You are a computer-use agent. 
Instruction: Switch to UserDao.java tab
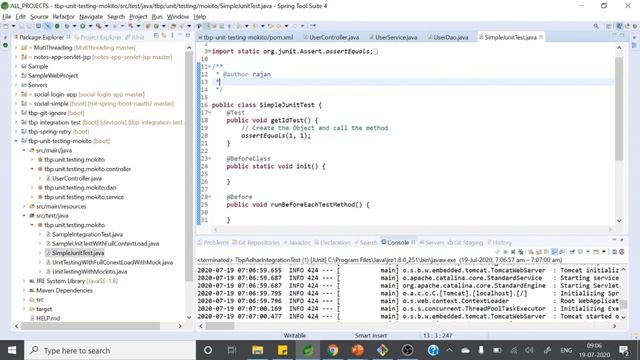[448, 37]
